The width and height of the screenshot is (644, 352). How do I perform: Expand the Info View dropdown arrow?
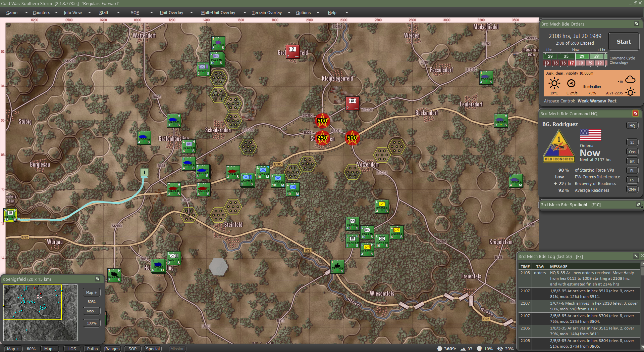90,13
